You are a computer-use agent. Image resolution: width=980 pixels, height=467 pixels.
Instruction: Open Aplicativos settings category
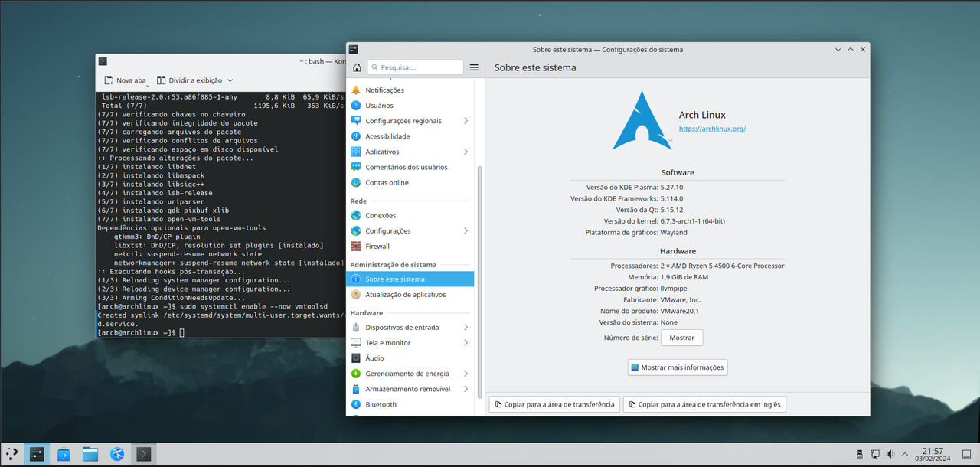[411, 152]
